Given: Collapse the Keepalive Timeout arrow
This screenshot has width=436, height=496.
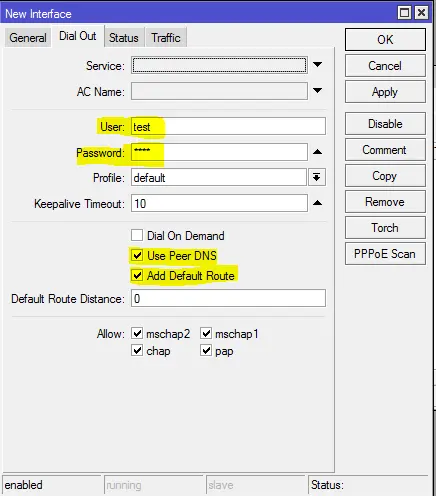Looking at the screenshot, I should coord(317,203).
